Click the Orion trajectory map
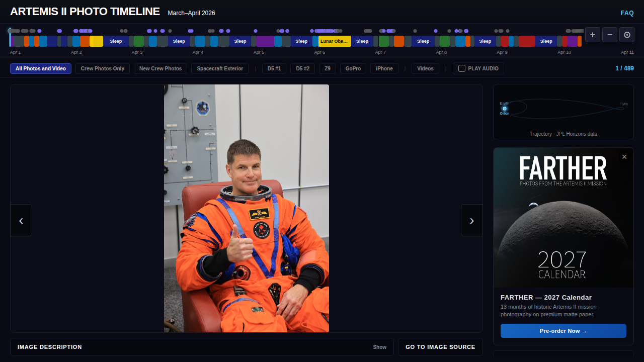Viewport: 644px width, 362px height. tap(563, 112)
